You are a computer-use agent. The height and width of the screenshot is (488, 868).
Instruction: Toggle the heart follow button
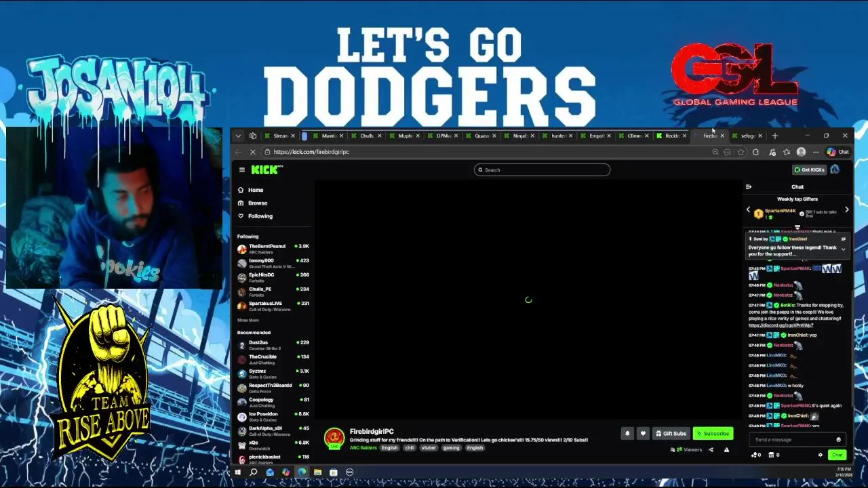pyautogui.click(x=643, y=434)
